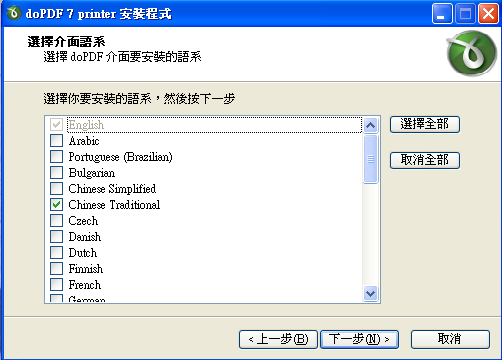502x360 pixels.
Task: Check the Portuguese (Brazilian) checkbox
Action: pyautogui.click(x=56, y=157)
